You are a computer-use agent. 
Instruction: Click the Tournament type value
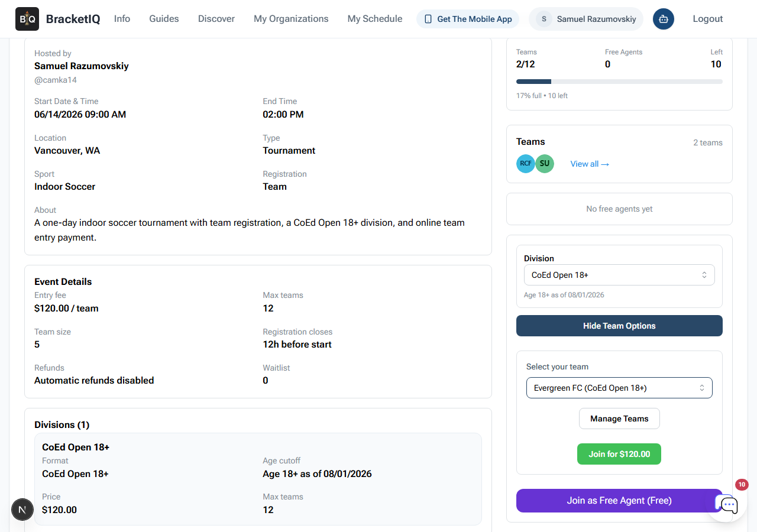click(289, 151)
